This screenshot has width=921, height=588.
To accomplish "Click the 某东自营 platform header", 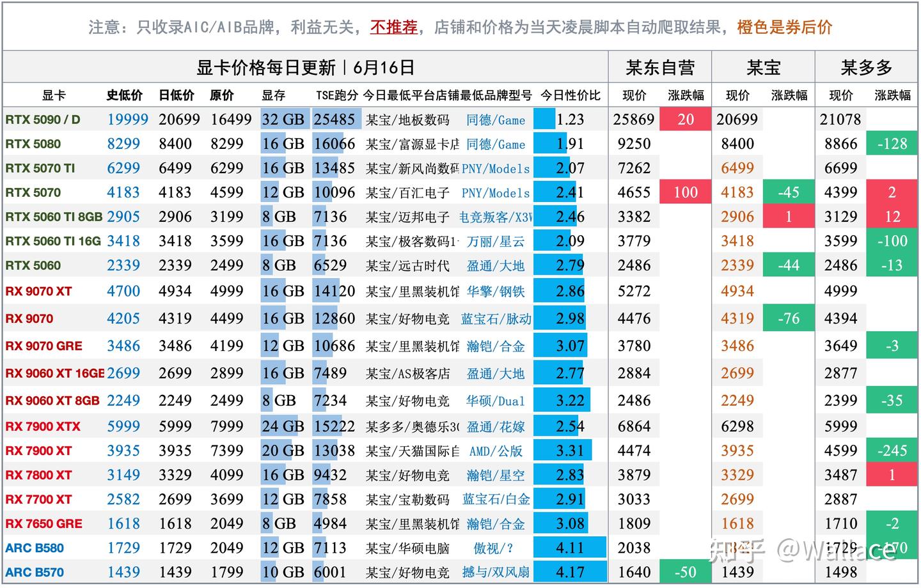I will [660, 67].
